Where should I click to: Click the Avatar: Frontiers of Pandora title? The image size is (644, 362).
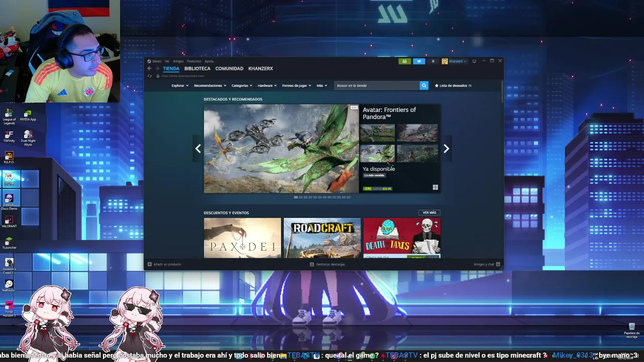pyautogui.click(x=389, y=113)
